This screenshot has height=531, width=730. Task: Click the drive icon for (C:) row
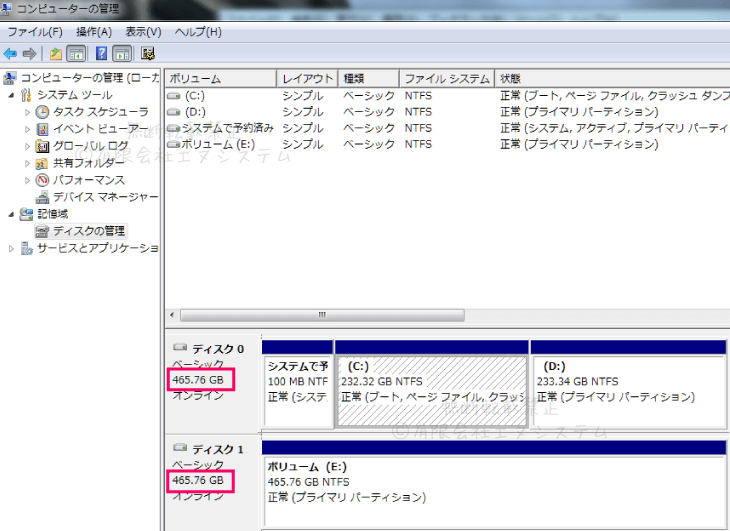[174, 96]
